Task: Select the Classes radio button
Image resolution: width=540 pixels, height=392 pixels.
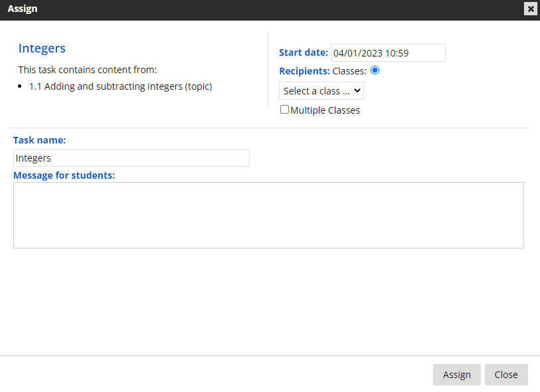Action: pyautogui.click(x=375, y=70)
